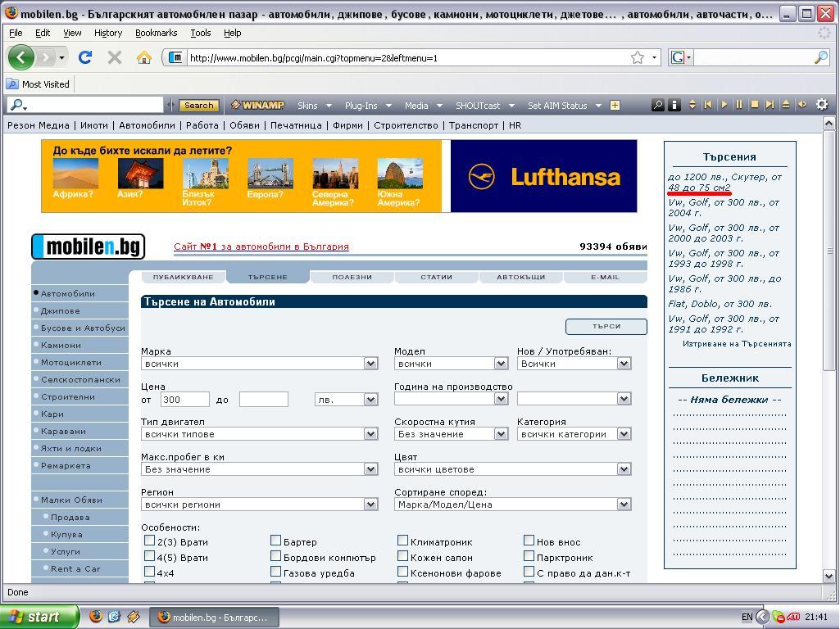Click the search magnifier in the Google box
The height and width of the screenshot is (629, 840).
820,58
